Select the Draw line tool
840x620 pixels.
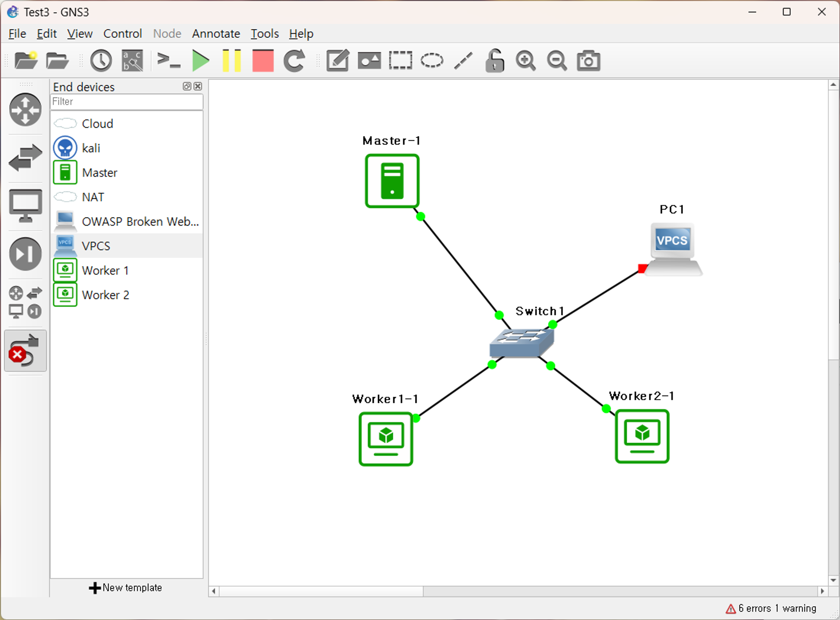pos(463,60)
